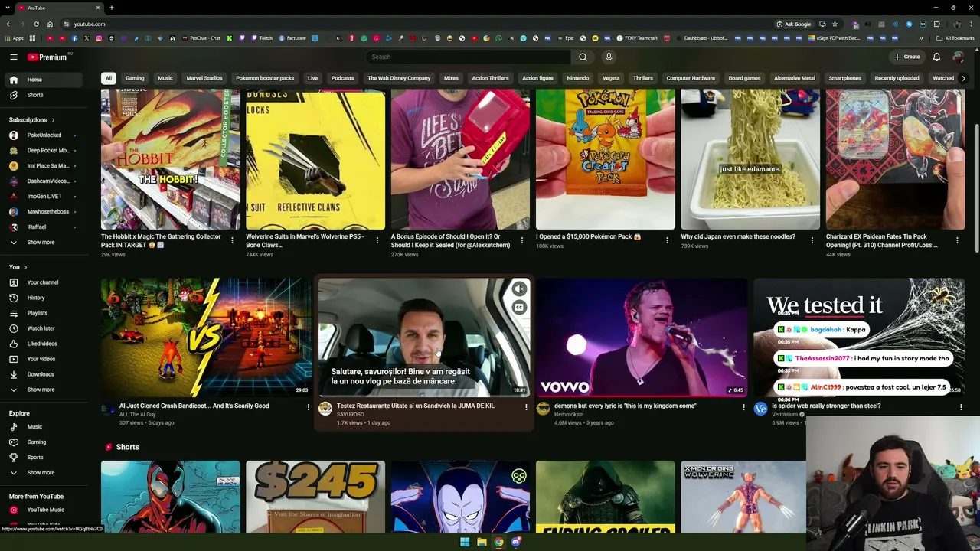The height and width of the screenshot is (551, 980).
Task: Open the options menu for The Hobbit video
Action: tap(232, 240)
